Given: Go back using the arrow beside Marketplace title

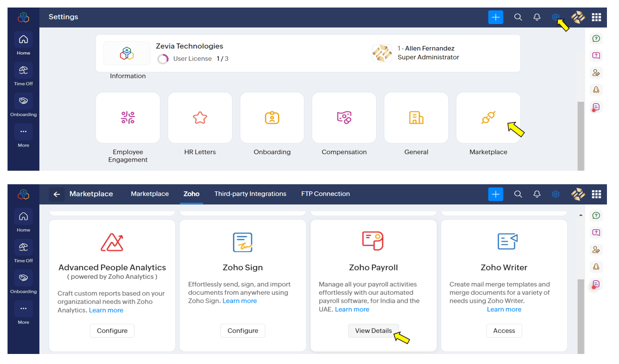Looking at the screenshot, I should tap(57, 194).
